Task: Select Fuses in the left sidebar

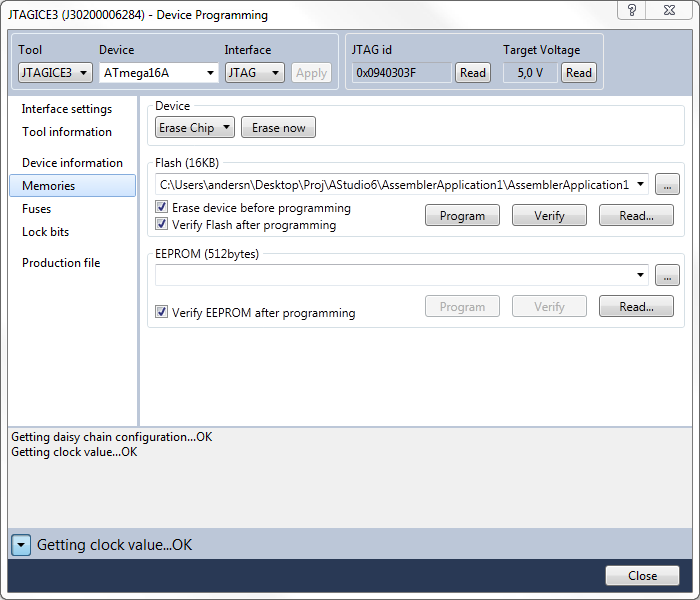Action: pyautogui.click(x=37, y=209)
